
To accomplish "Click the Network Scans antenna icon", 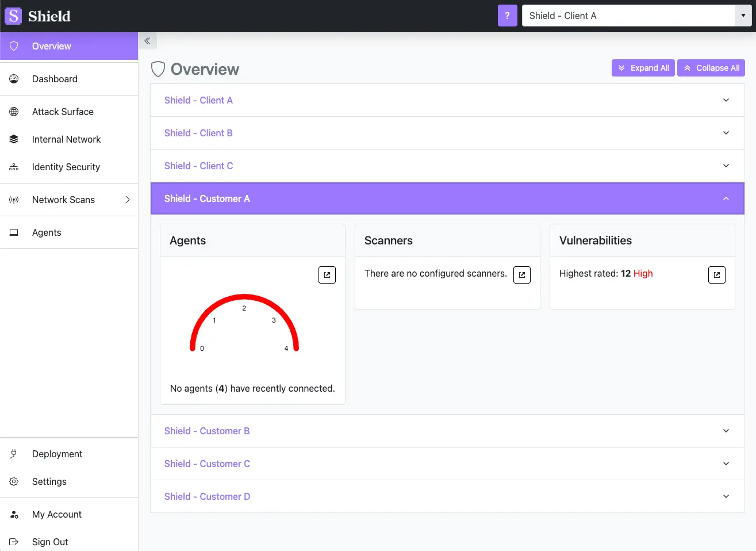I will click(14, 200).
